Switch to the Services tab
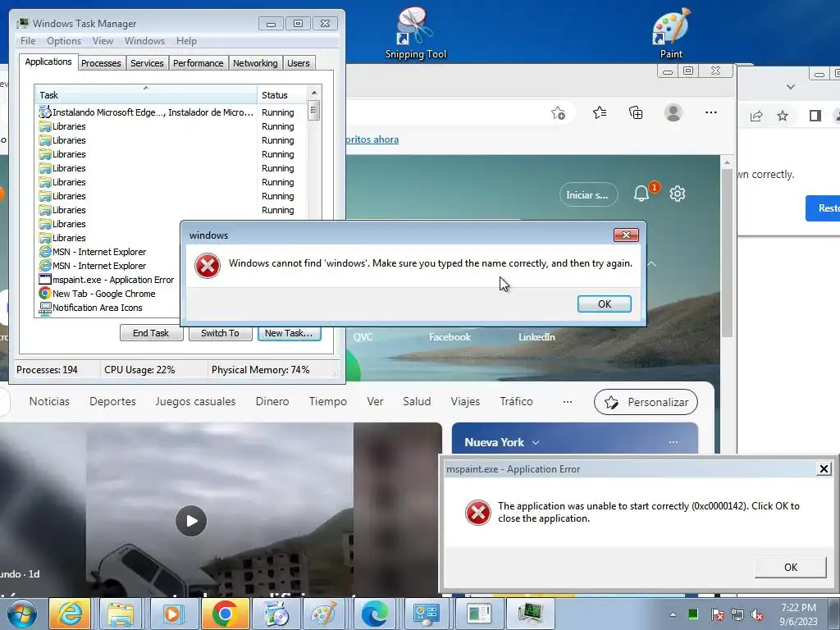This screenshot has width=840, height=630. (147, 63)
